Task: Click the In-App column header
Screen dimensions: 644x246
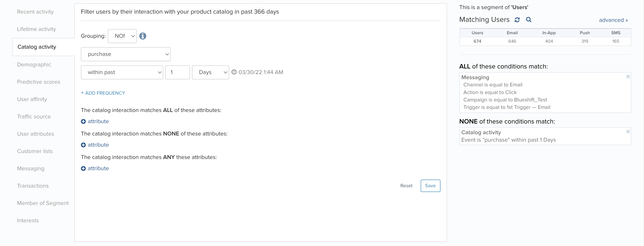Action: [549, 33]
